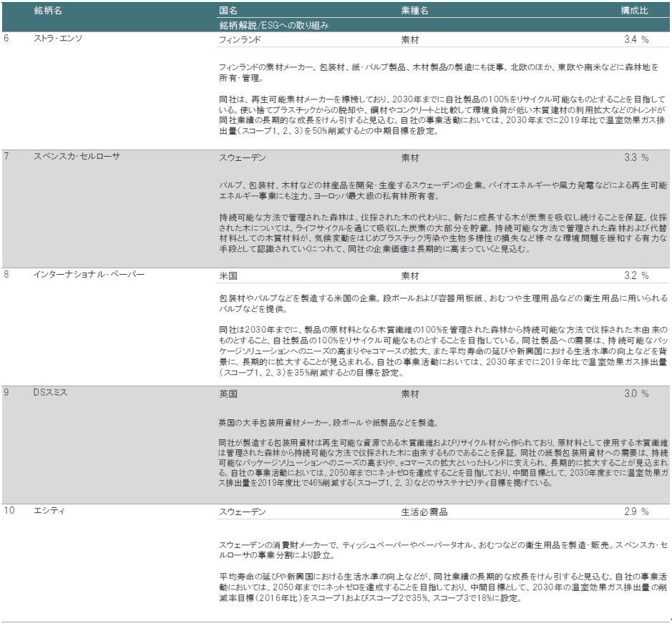
Task: Click the インターナショナル・ペーパー stock name
Action: [89, 275]
